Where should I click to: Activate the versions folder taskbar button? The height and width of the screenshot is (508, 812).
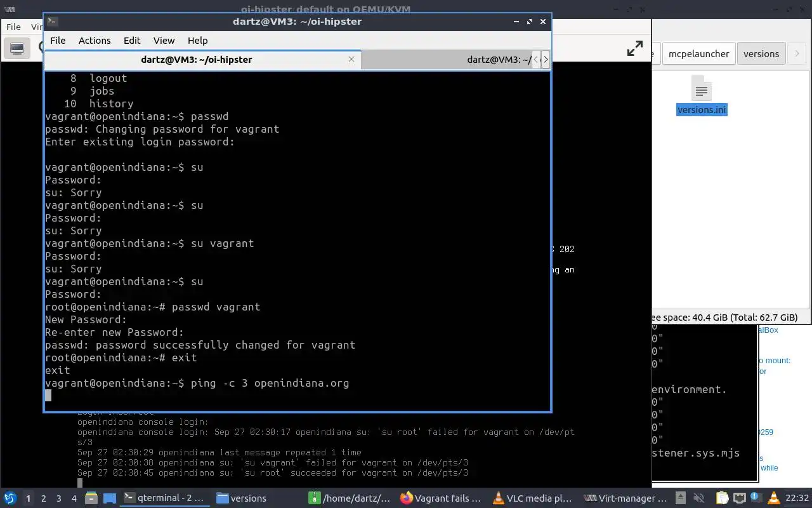point(257,498)
